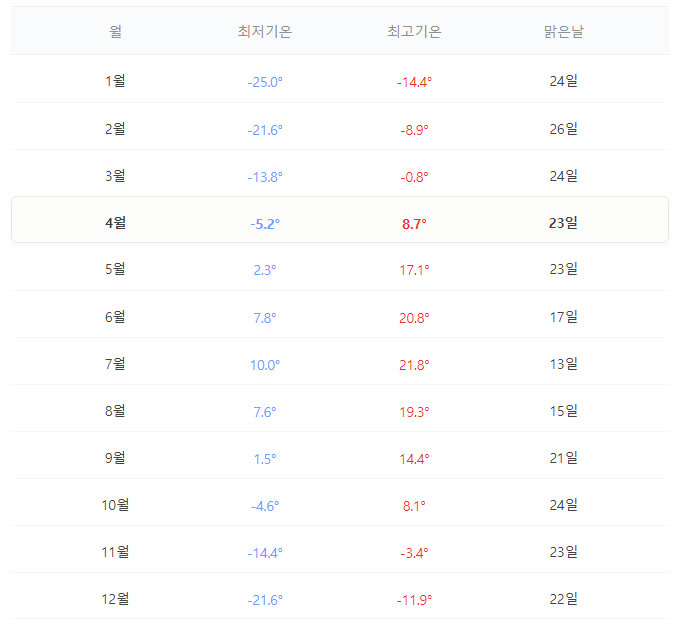The width and height of the screenshot is (682, 628).
Task: Click 24일 clear days in 10월 row
Action: click(x=564, y=504)
